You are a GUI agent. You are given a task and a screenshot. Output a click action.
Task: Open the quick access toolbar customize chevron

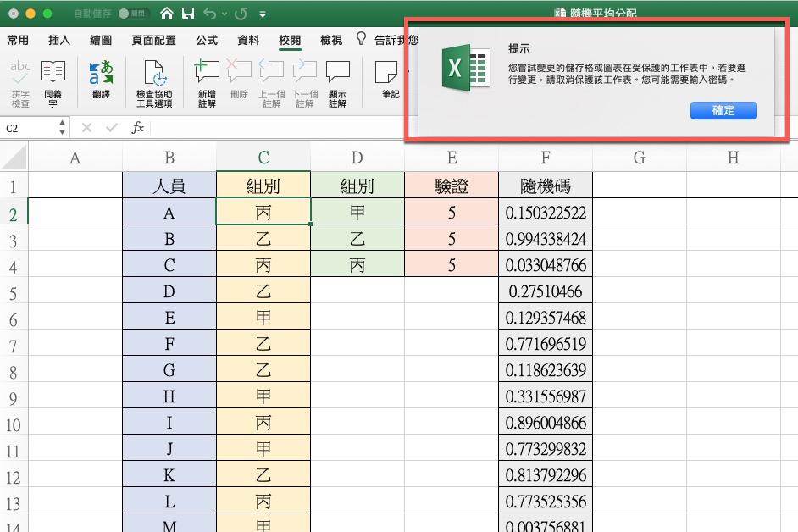pyautogui.click(x=263, y=14)
